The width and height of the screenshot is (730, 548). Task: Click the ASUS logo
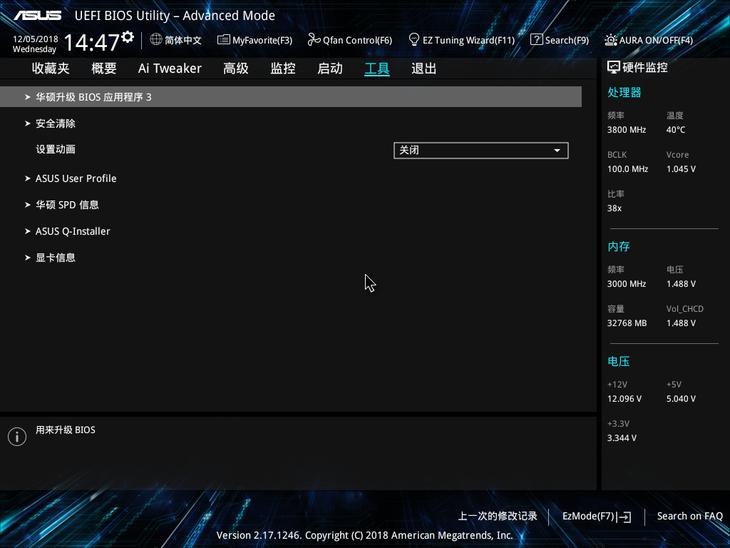[38, 16]
